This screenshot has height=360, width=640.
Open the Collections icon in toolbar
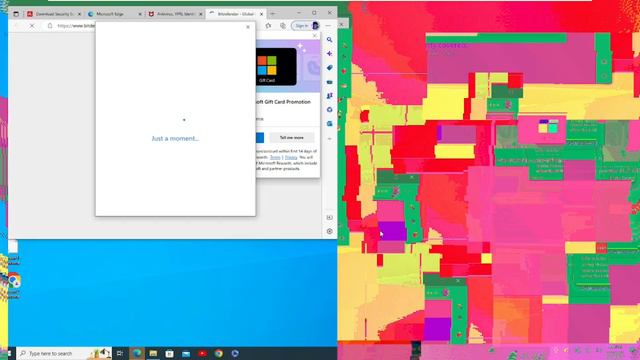(x=282, y=26)
